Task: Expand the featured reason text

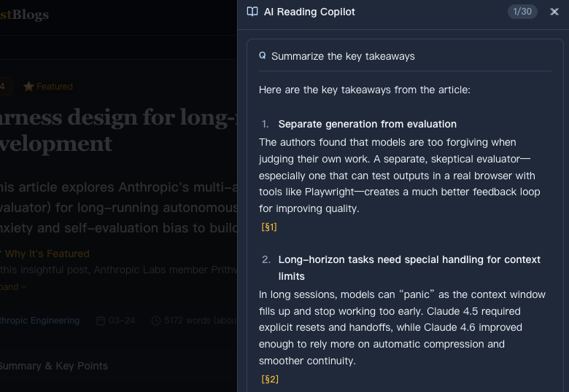Action: click(13, 287)
